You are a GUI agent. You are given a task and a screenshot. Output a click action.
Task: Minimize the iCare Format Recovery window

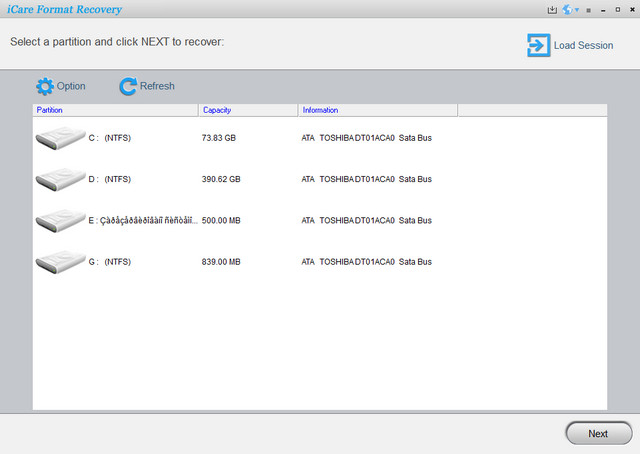click(x=602, y=10)
